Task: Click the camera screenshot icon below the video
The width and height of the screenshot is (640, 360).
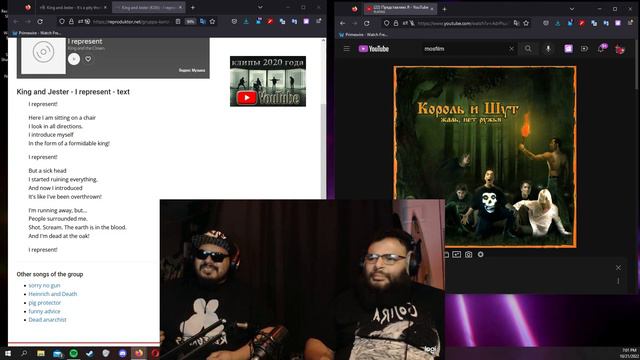Action: pos(469,254)
